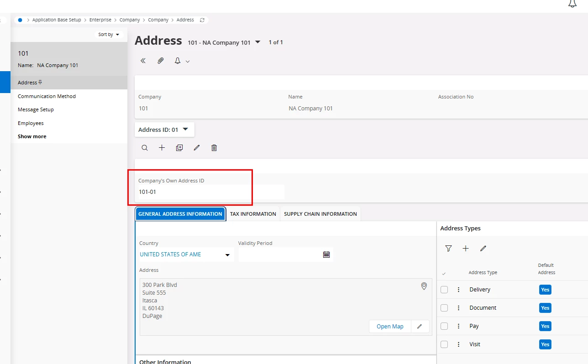Go to Enterprise in the breadcrumb
Viewport: 588px width, 364px height.
point(100,20)
